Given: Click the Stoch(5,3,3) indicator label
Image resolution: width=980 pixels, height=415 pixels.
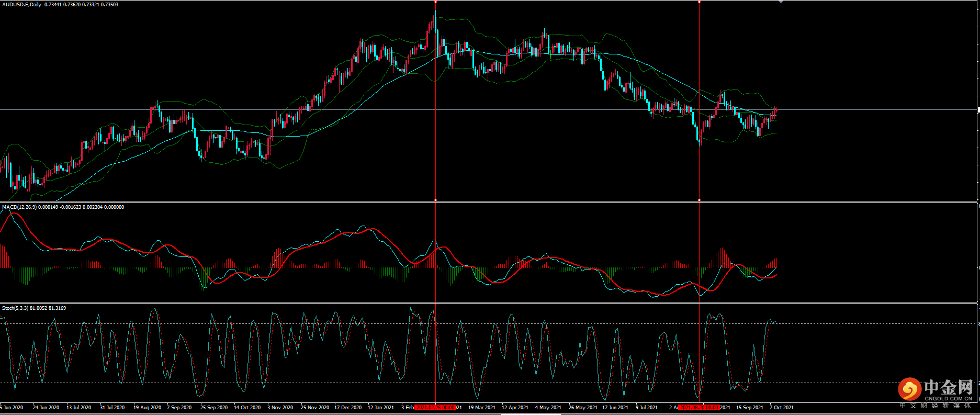Looking at the screenshot, I should point(15,308).
